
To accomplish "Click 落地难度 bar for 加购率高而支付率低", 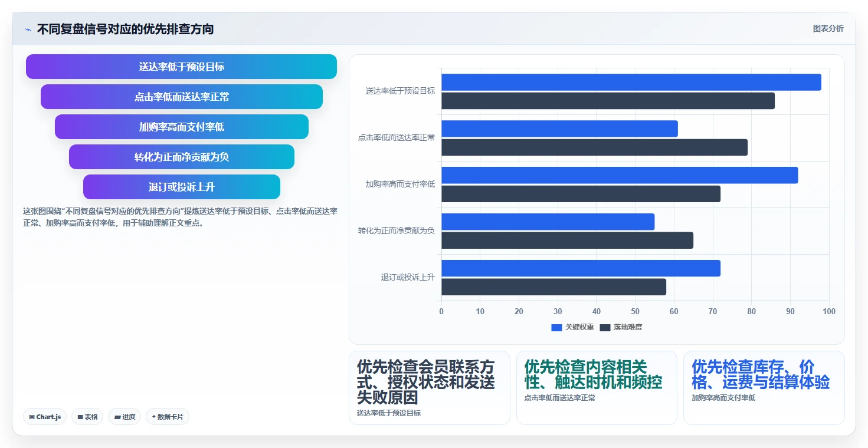I will coord(581,194).
